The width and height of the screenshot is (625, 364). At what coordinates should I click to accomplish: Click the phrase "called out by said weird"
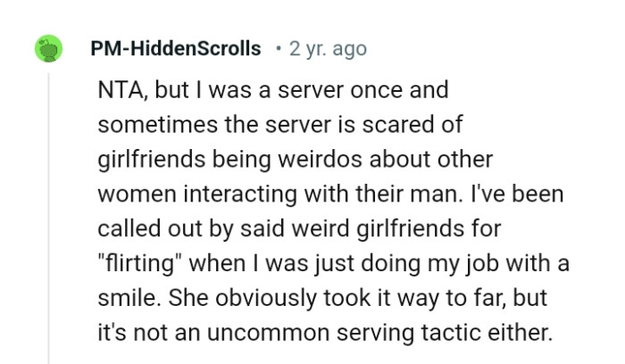[x=223, y=229]
